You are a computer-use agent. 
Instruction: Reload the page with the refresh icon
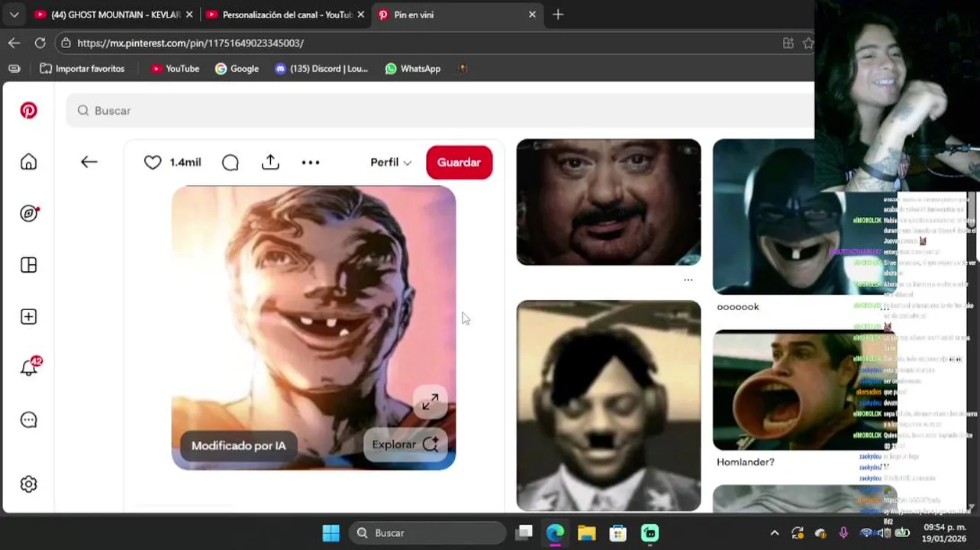(x=40, y=43)
